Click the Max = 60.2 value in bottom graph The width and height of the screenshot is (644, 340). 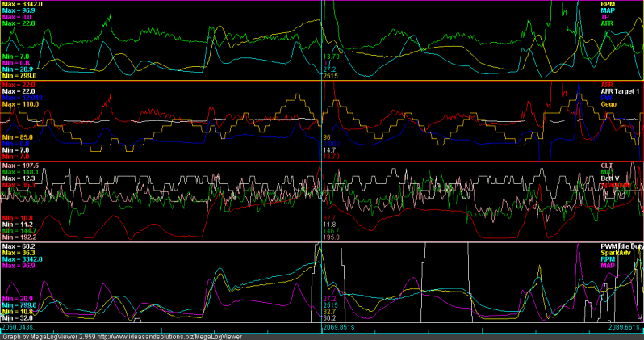pyautogui.click(x=20, y=246)
